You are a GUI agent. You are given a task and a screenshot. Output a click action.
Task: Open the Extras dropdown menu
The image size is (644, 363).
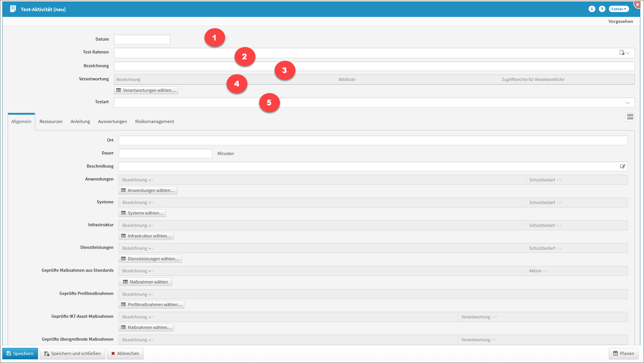click(619, 9)
